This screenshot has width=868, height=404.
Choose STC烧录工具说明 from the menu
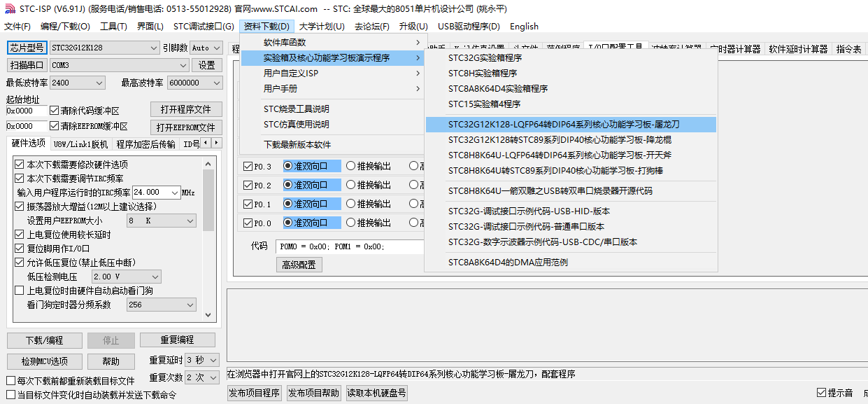[332, 109]
